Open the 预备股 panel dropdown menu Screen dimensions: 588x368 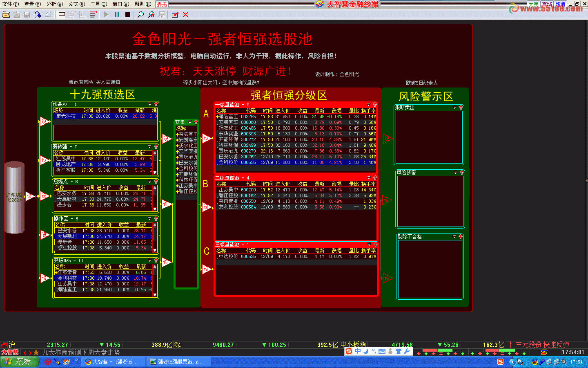pos(149,104)
